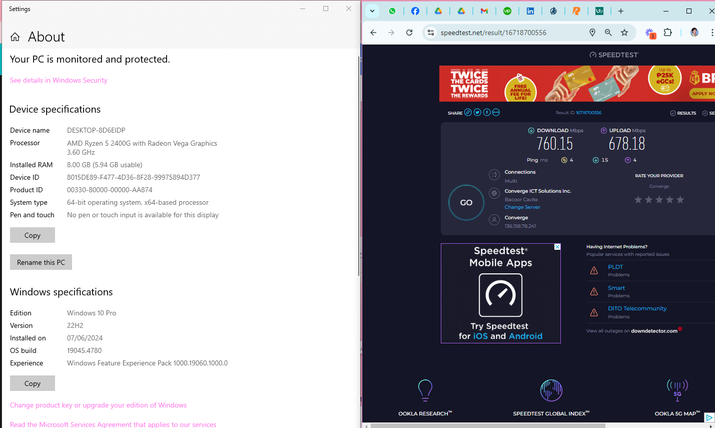Click the Speedtest logo header

click(x=614, y=55)
